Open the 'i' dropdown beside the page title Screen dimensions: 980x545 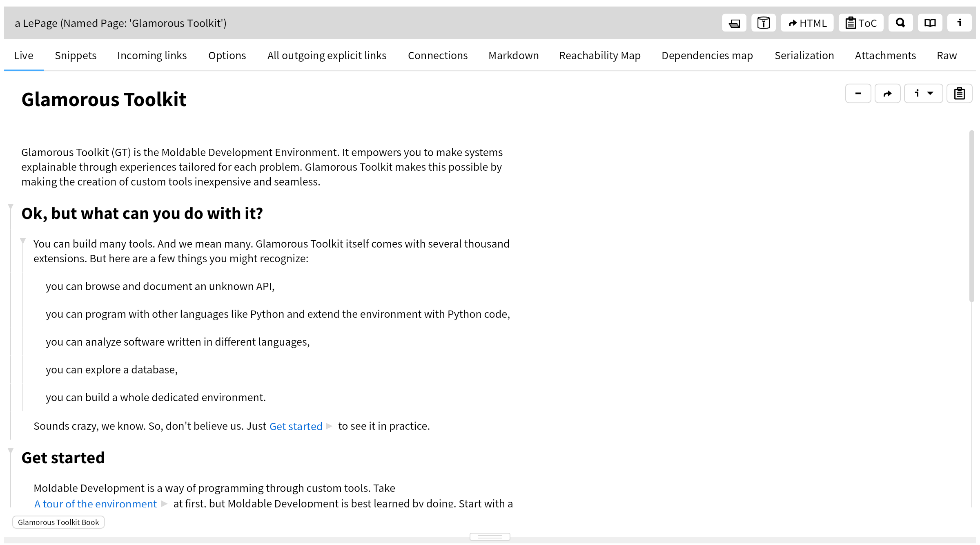[x=923, y=94]
